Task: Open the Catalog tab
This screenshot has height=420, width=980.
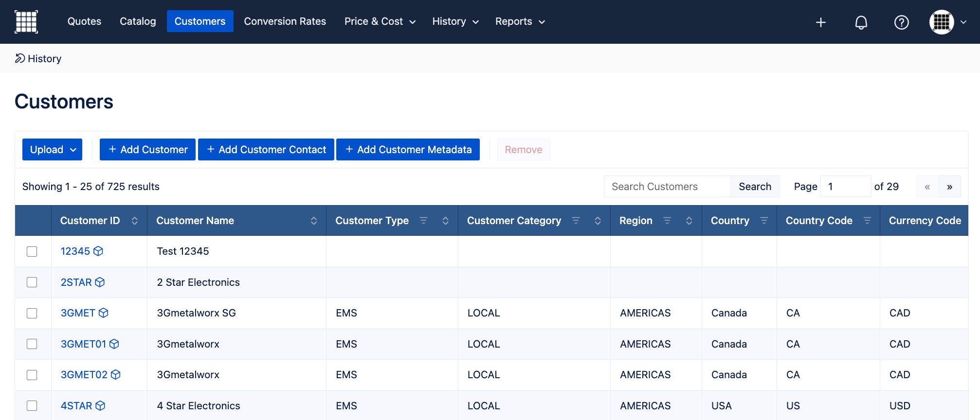Action: tap(138, 21)
